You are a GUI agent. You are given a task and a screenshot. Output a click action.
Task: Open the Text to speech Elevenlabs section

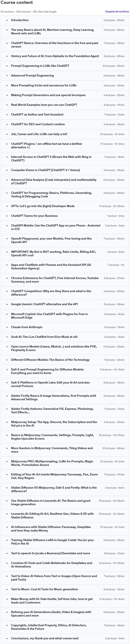65,553
